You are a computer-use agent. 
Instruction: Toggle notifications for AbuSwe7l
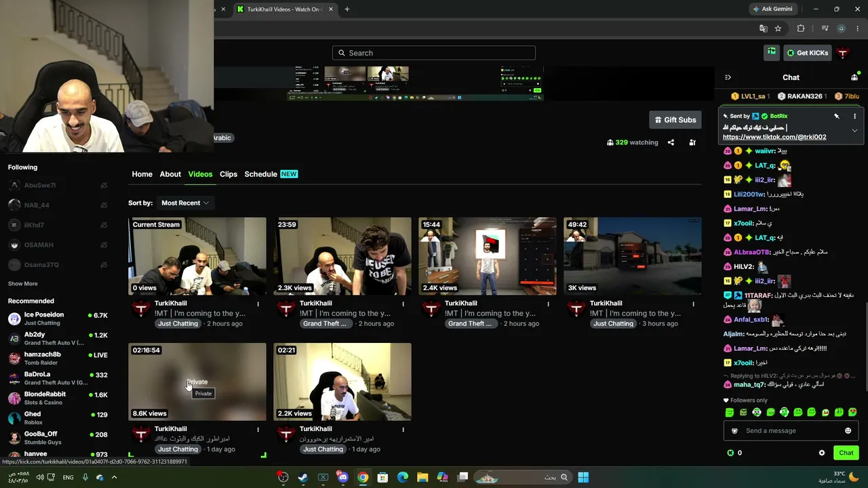pyautogui.click(x=104, y=186)
